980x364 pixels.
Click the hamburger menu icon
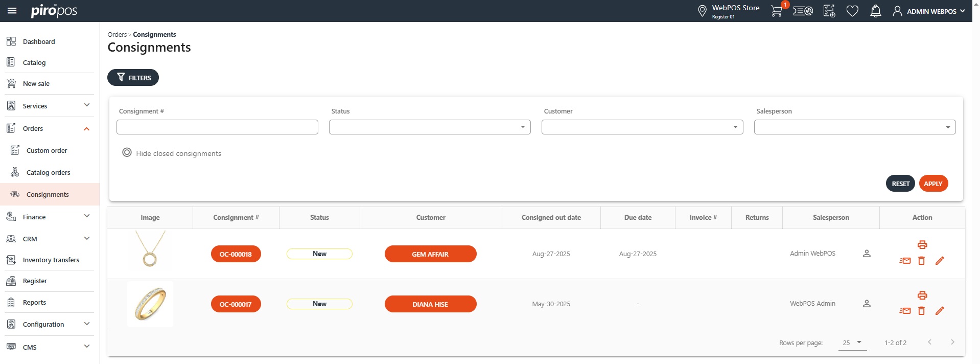tap(12, 11)
